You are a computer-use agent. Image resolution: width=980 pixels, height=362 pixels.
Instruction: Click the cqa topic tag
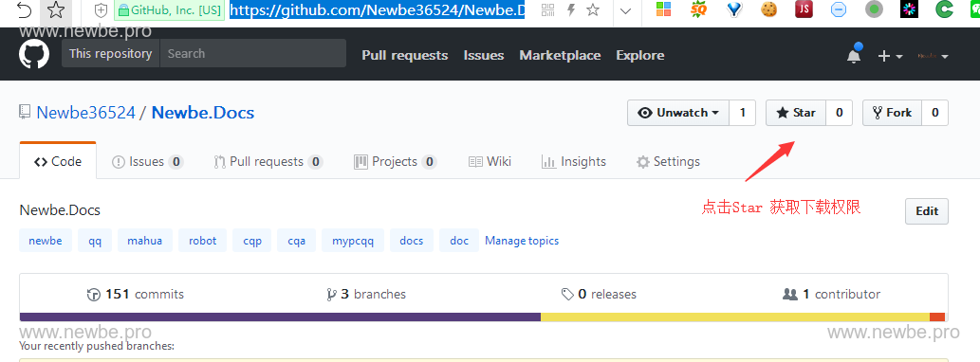point(296,241)
